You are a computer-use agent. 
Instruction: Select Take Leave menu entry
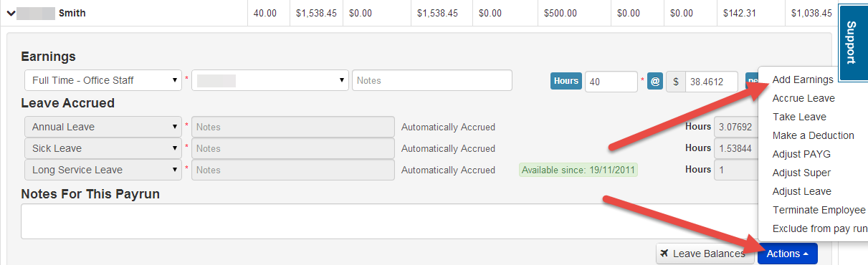coord(799,117)
